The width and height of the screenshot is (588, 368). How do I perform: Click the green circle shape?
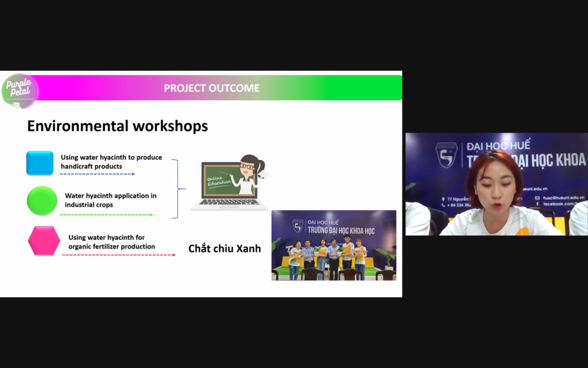(42, 201)
